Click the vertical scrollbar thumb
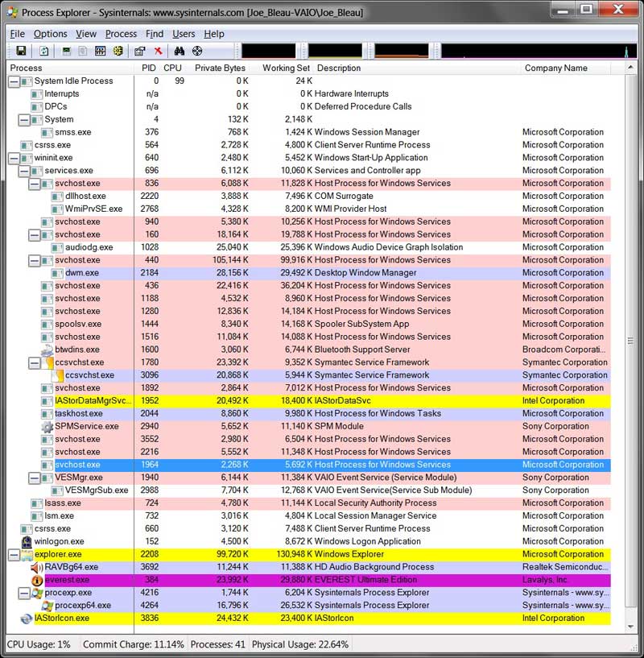The image size is (644, 658). (630, 341)
